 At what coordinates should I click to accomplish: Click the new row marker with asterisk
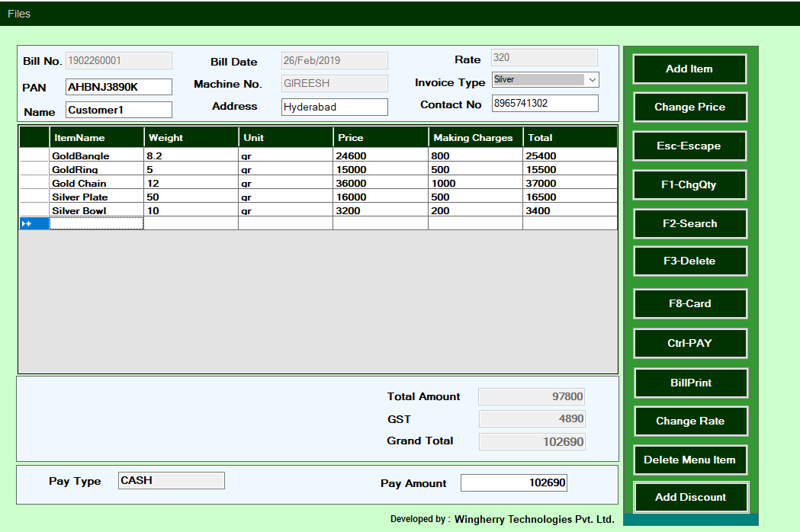point(34,223)
